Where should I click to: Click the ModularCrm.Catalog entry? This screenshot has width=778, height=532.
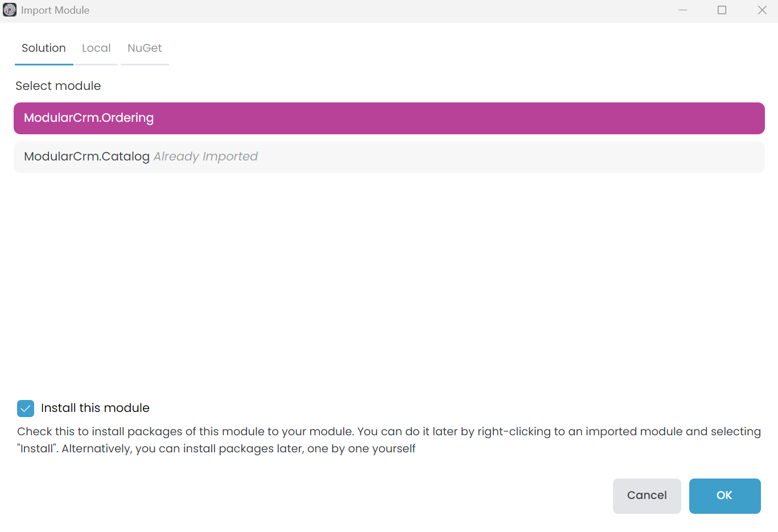[x=389, y=156]
